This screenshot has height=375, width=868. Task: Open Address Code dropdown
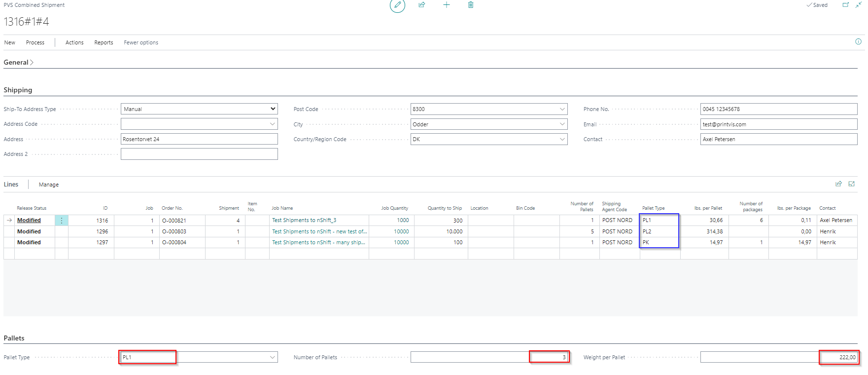(272, 124)
